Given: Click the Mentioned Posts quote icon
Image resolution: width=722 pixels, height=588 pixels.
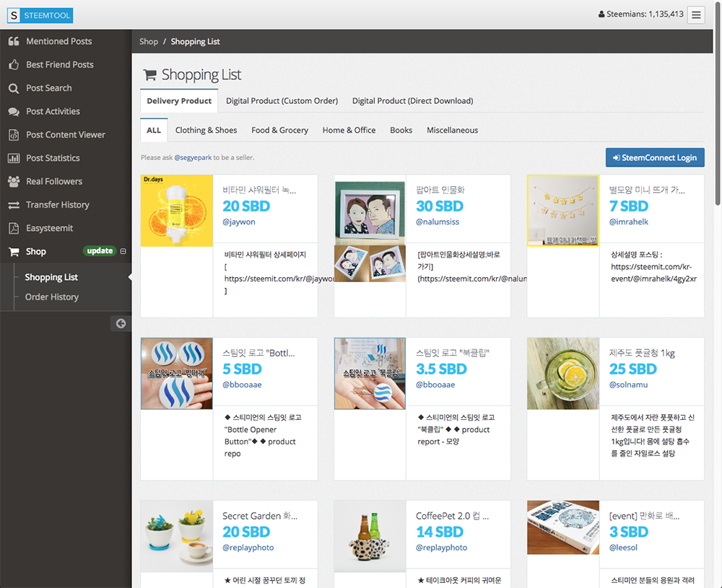Looking at the screenshot, I should pyautogui.click(x=14, y=41).
